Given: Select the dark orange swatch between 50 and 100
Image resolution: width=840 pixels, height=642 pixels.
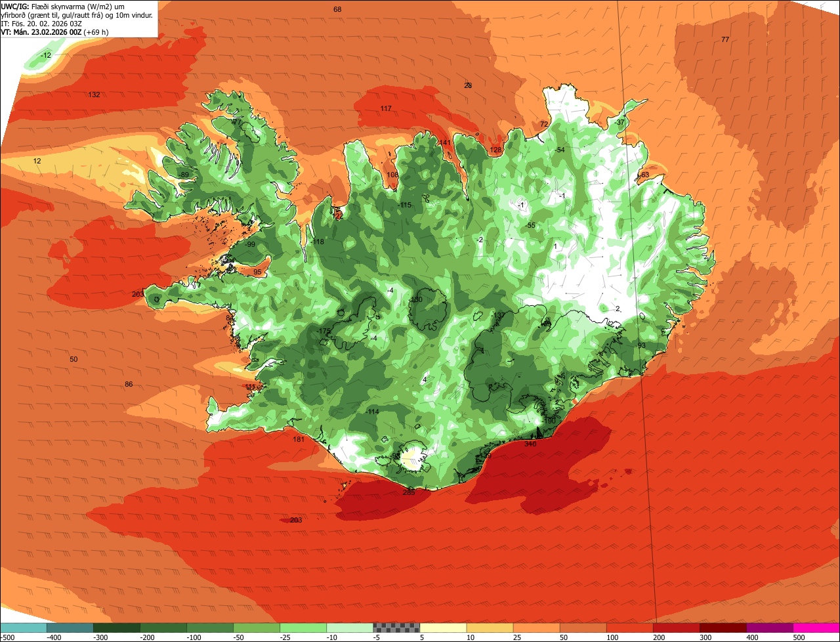Looking at the screenshot, I should pyautogui.click(x=583, y=628).
